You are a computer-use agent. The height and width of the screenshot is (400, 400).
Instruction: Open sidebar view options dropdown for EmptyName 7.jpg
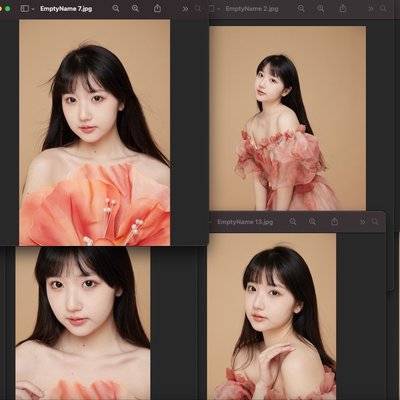coord(33,9)
